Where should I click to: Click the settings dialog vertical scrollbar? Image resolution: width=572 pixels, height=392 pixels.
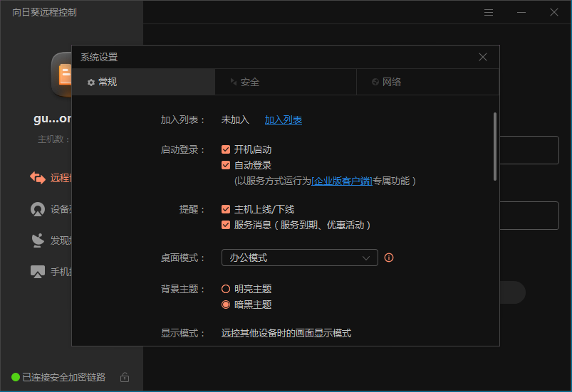[495, 147]
